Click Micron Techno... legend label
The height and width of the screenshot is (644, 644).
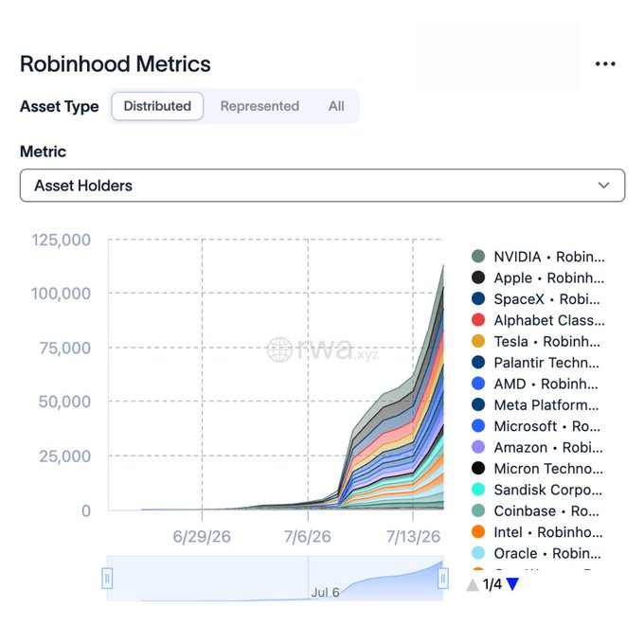coord(548,469)
